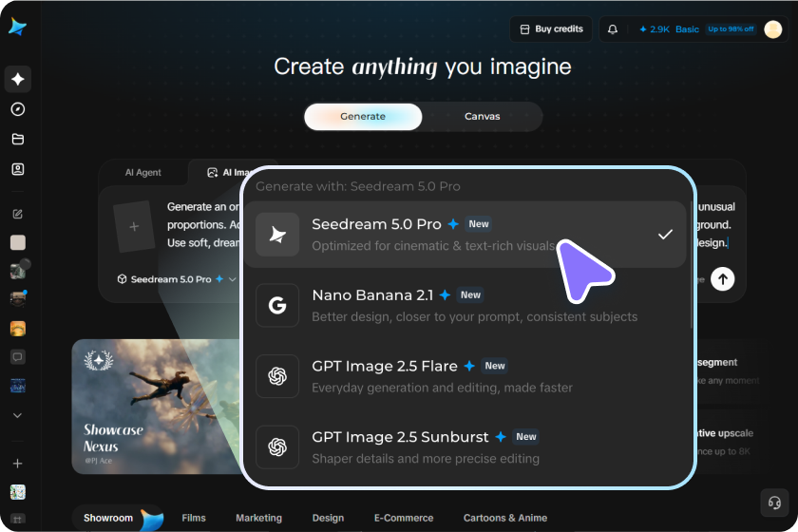The height and width of the screenshot is (532, 798).
Task: Expand more sidebar items with the chevron
Action: tap(17, 415)
